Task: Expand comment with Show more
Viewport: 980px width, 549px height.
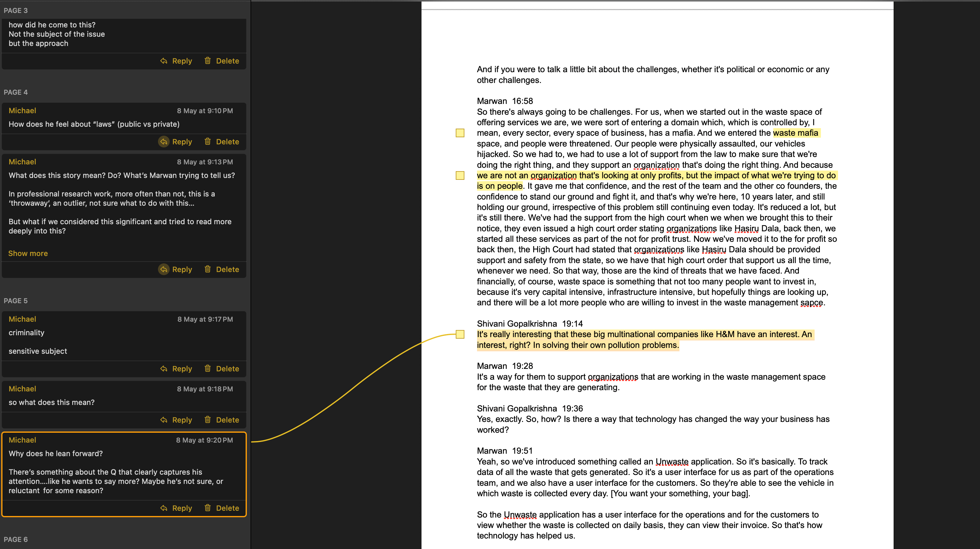Action: pos(28,253)
